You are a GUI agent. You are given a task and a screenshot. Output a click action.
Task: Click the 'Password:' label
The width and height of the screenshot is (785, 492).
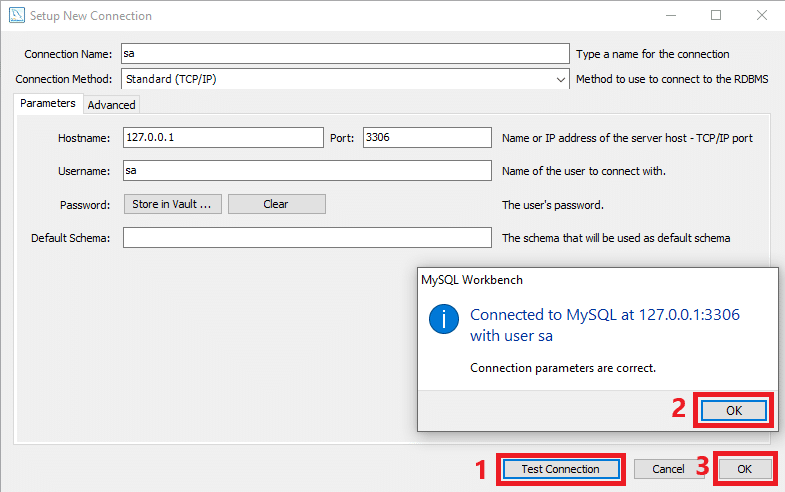(85, 205)
